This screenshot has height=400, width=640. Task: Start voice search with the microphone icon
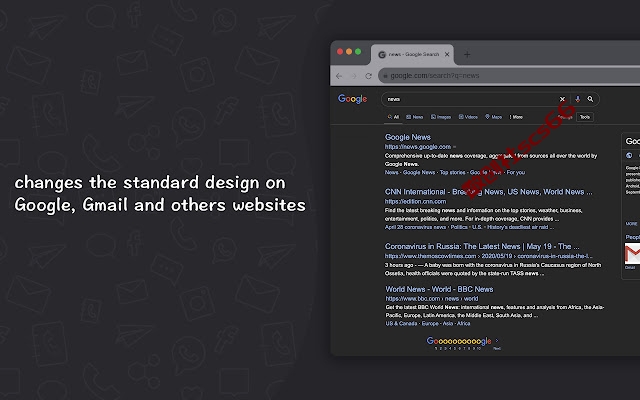click(577, 99)
